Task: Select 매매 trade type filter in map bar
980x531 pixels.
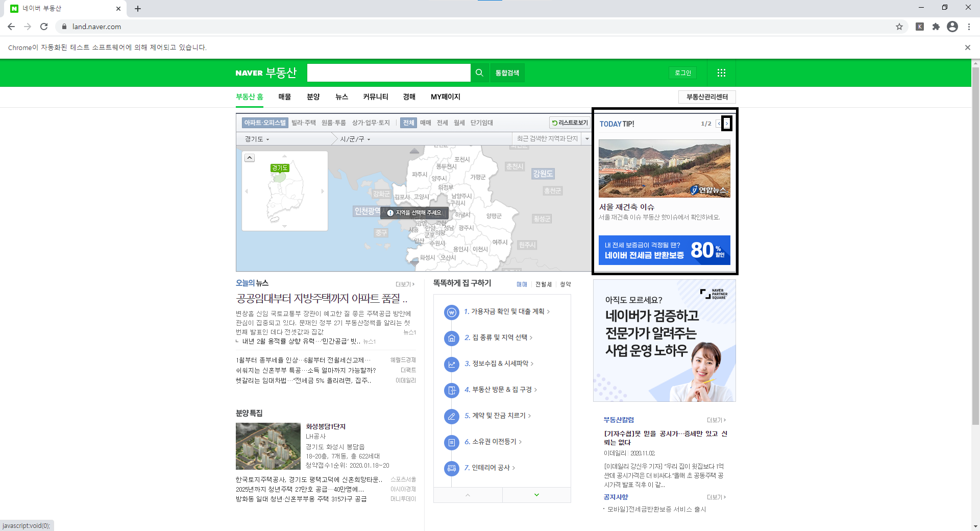Action: click(426, 123)
